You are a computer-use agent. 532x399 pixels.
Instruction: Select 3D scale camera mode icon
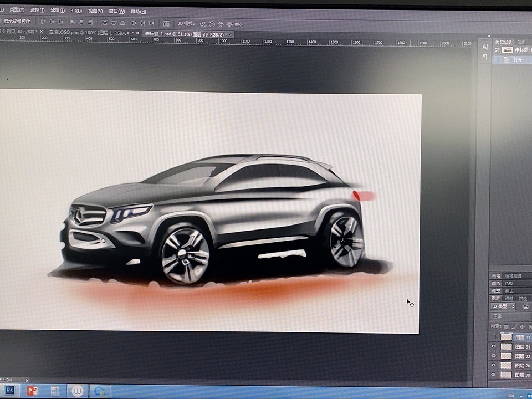tap(238, 24)
